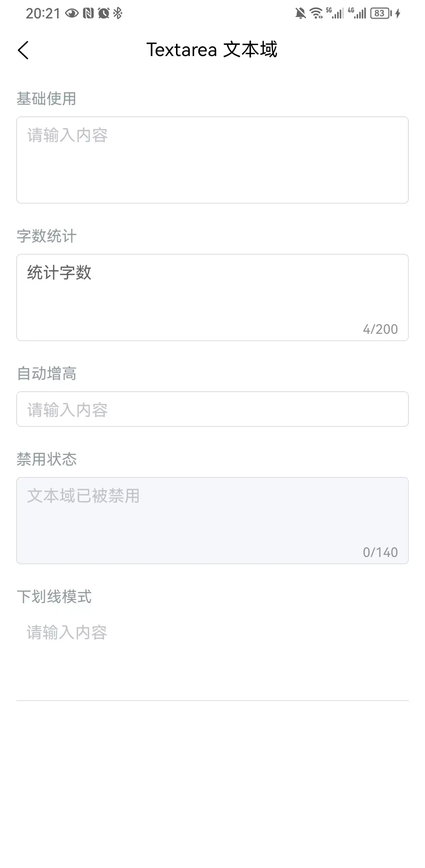Tap the muted bell notification icon
The width and height of the screenshot is (425, 868).
(300, 14)
